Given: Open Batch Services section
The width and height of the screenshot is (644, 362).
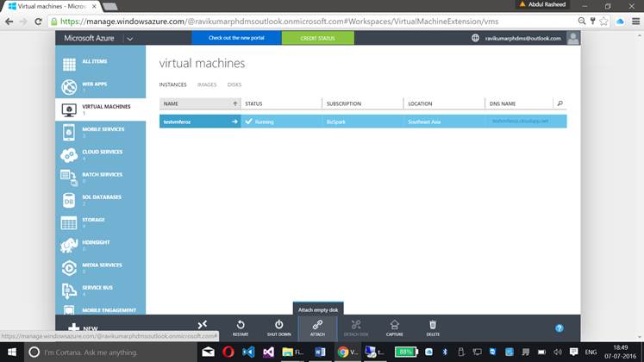Looking at the screenshot, I should pos(100,178).
